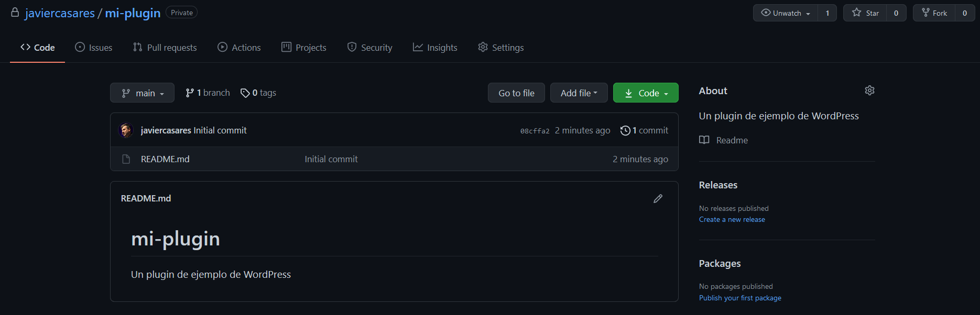Expand the main branch selector
This screenshot has height=315, width=980.
tap(142, 93)
